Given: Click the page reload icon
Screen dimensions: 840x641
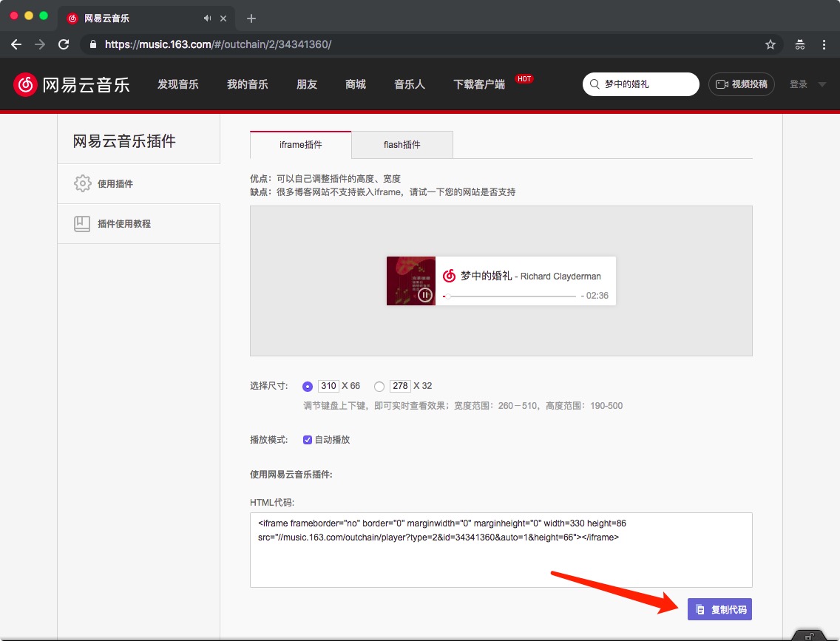Looking at the screenshot, I should click(64, 44).
